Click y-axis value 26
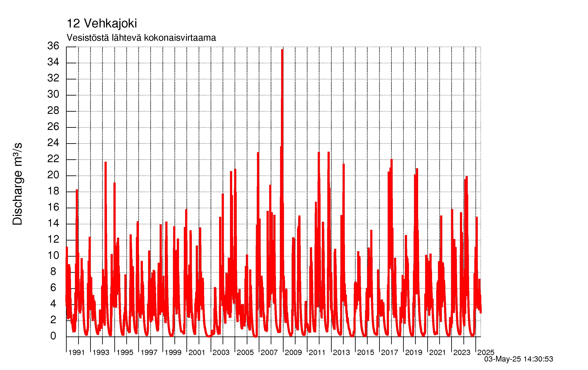The height and width of the screenshot is (370, 588). tap(53, 127)
